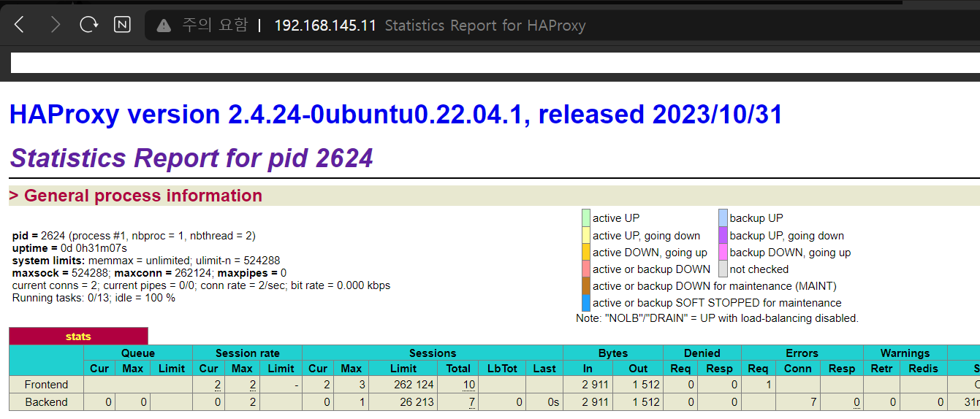The image size is (980, 419).
Task: Click Backend sessions limit 26 213
Action: 417,402
